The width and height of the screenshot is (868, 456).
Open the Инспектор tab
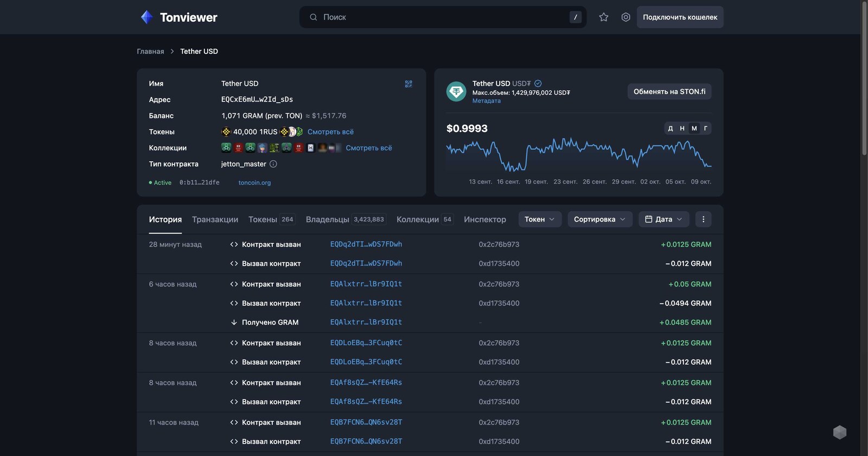point(485,219)
